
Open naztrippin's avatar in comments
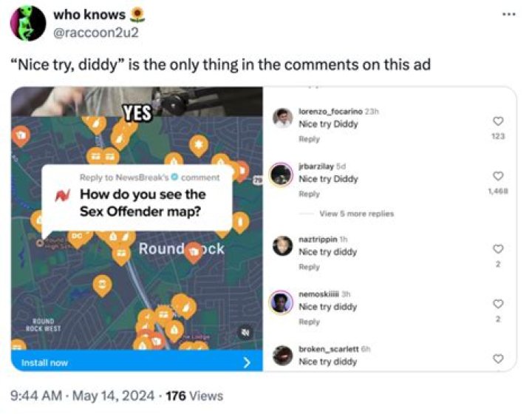282,245
